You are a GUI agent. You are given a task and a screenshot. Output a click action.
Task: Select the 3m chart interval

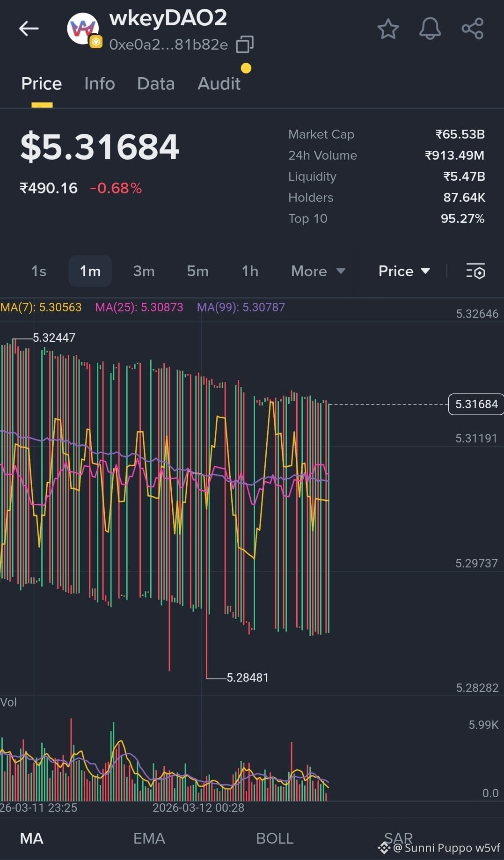pos(144,271)
